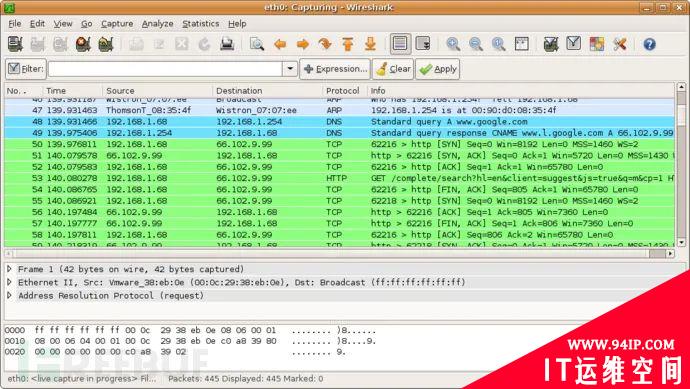Sort by the Time column header
The height and width of the screenshot is (389, 690).
tap(73, 91)
